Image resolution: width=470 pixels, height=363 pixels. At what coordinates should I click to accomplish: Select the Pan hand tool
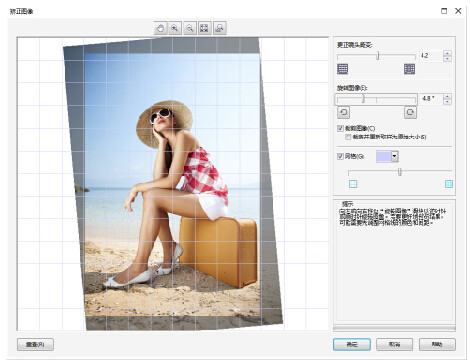tap(161, 28)
